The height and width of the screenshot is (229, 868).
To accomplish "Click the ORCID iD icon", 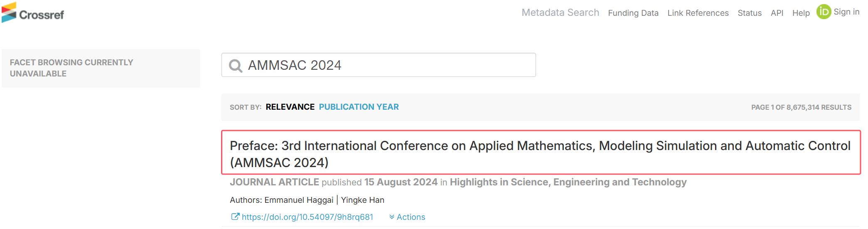I will (x=824, y=12).
